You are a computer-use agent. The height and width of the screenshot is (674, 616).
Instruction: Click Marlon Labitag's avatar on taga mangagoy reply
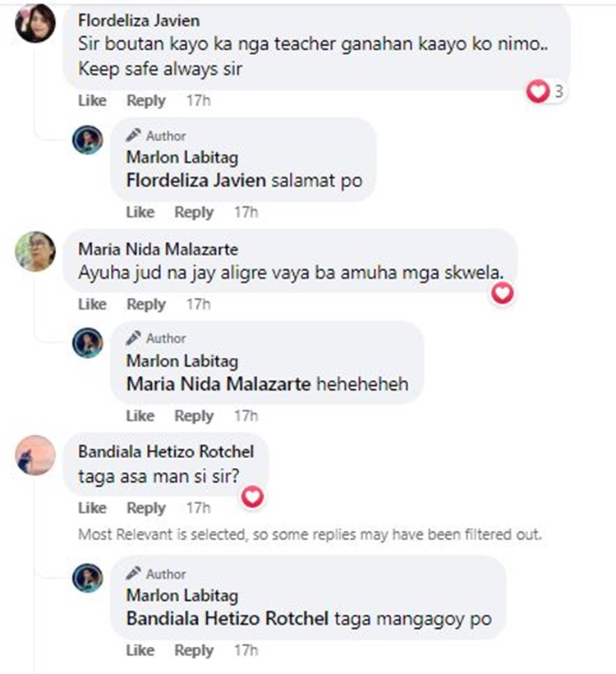tap(88, 578)
